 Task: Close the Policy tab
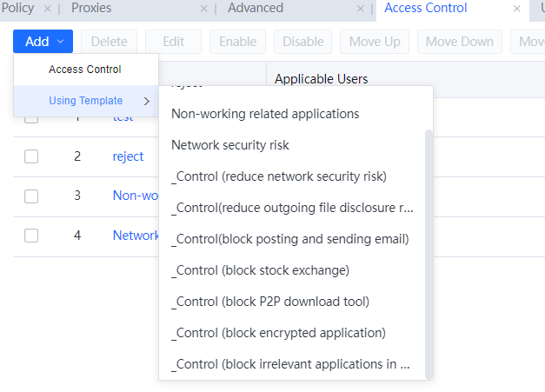coord(48,9)
